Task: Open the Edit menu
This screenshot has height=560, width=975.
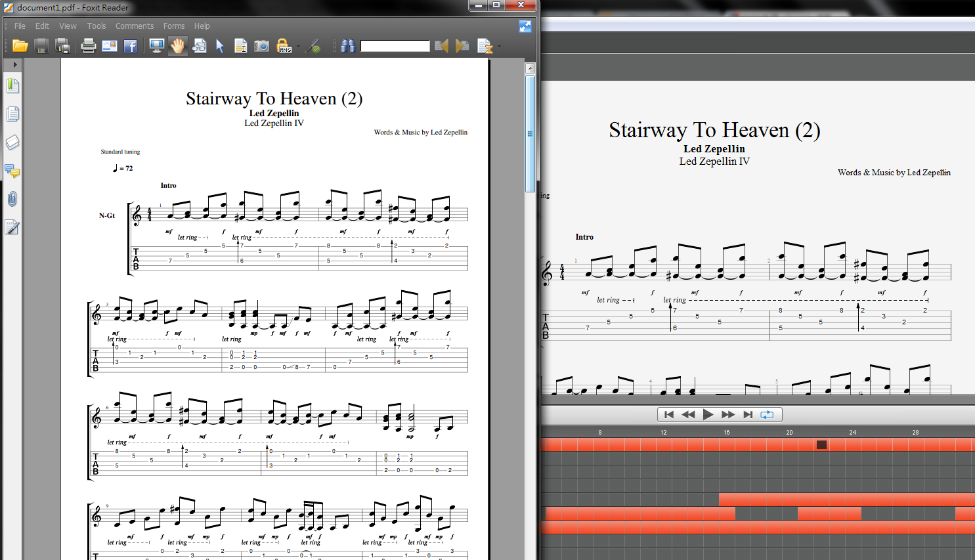Action: click(42, 26)
